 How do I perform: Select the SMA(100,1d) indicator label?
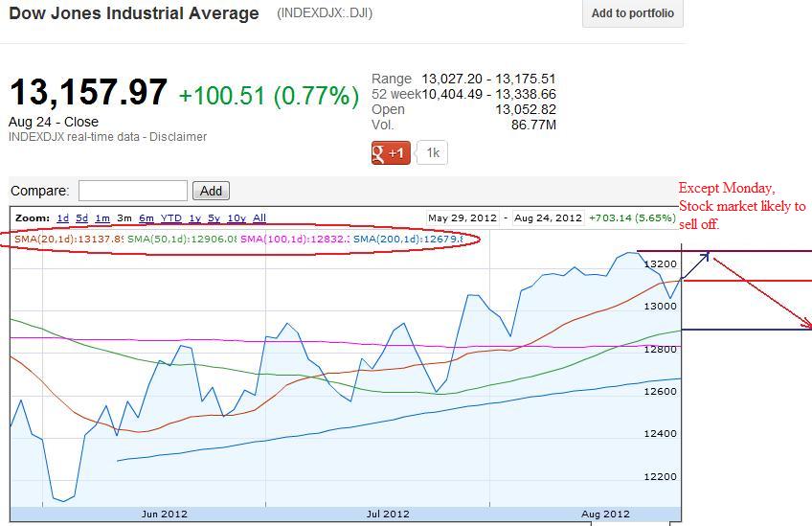coord(295,239)
